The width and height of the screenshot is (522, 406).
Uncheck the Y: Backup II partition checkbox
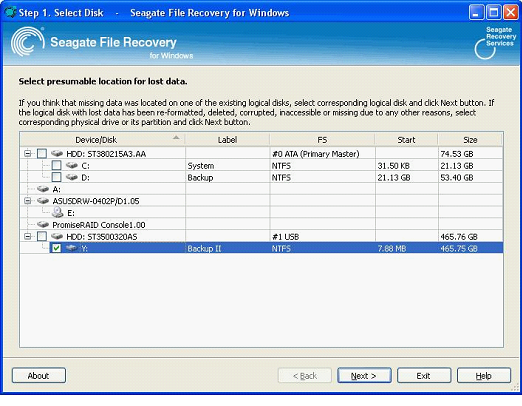pyautogui.click(x=56, y=248)
